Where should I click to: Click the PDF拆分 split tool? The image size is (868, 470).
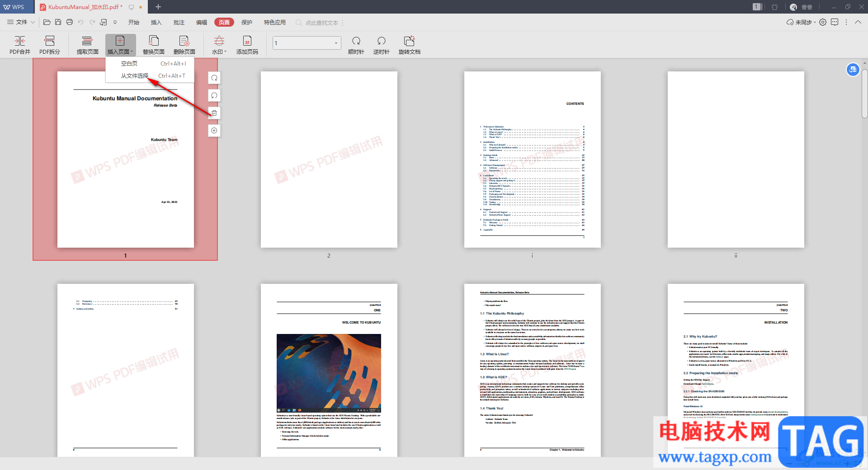pos(50,45)
